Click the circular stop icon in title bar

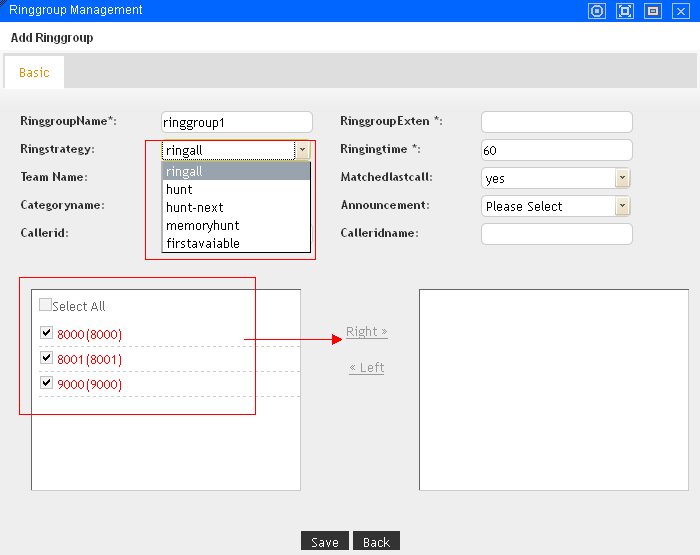click(597, 11)
